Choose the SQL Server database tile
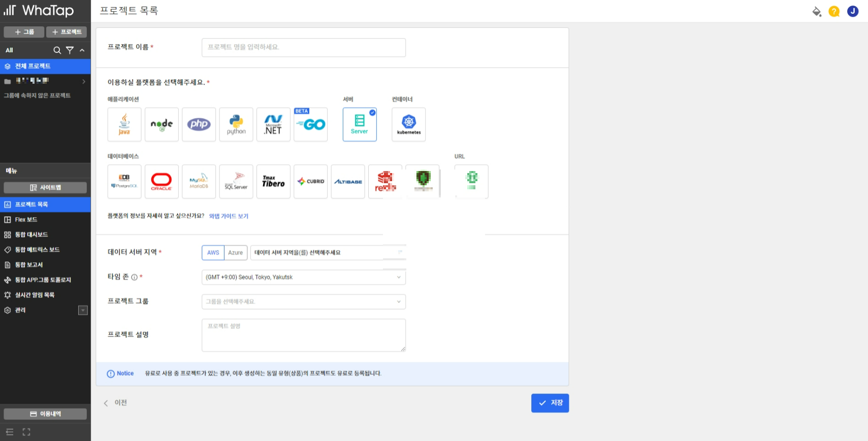Viewport: 868px width, 441px height. point(236,182)
